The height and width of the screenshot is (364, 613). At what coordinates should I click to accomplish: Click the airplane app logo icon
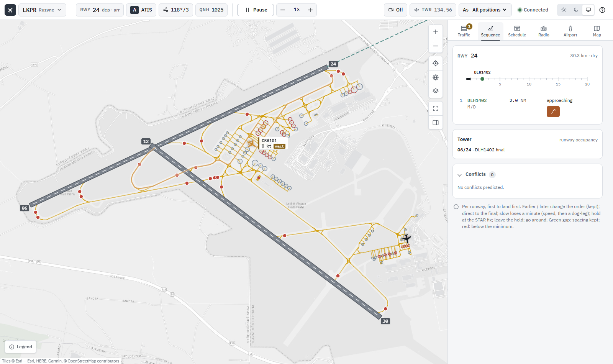[x=10, y=10]
